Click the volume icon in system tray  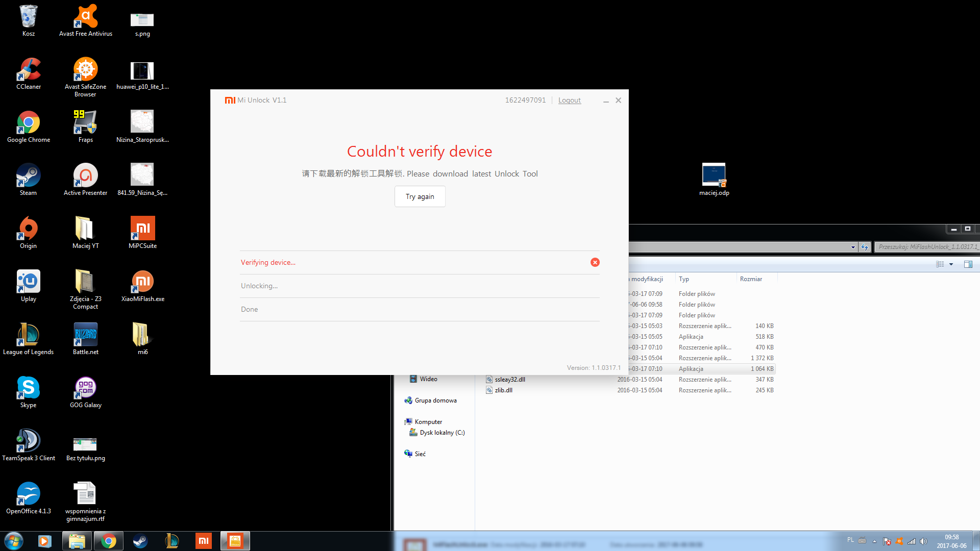tap(923, 541)
